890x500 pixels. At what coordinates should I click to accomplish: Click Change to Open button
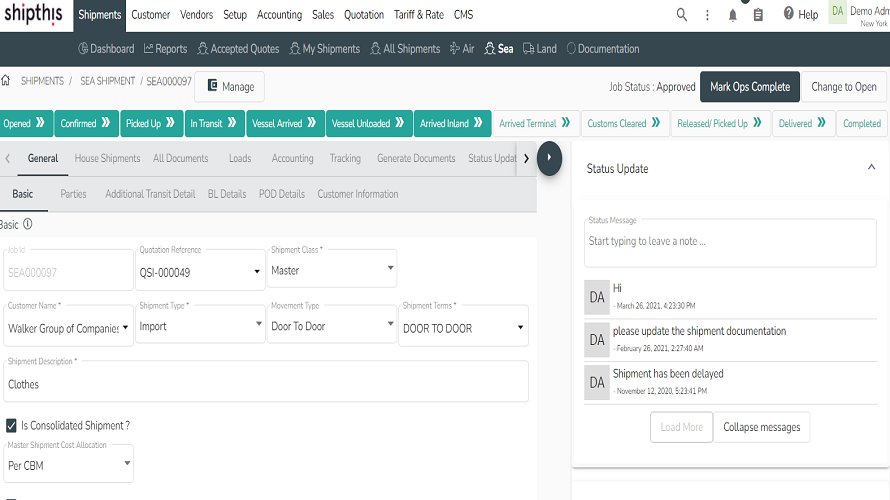[844, 87]
